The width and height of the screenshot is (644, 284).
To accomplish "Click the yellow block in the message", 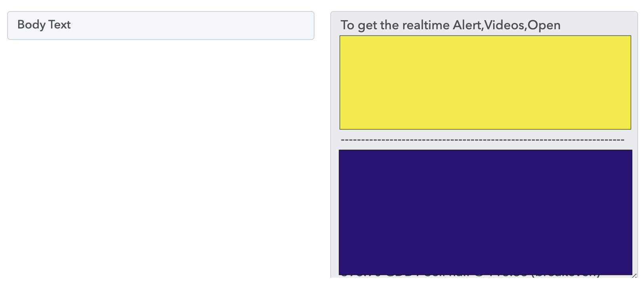I will coord(485,82).
